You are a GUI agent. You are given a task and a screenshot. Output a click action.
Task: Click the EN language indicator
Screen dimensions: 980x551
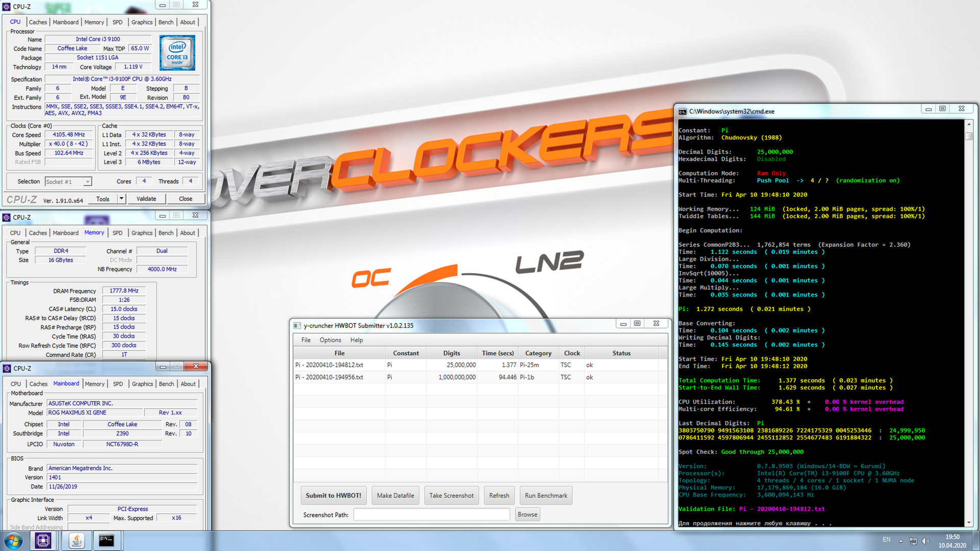pyautogui.click(x=887, y=540)
